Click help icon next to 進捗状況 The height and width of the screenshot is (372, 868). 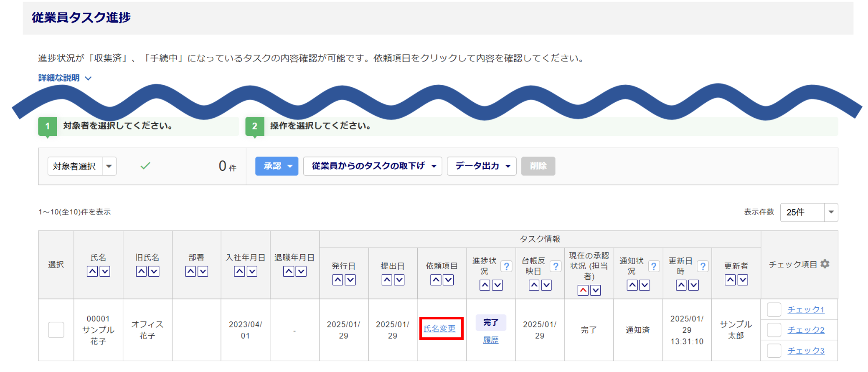coord(506,266)
